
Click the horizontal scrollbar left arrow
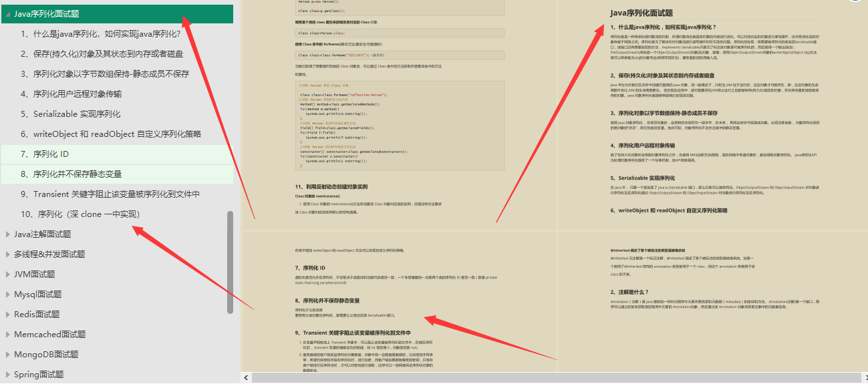pyautogui.click(x=247, y=378)
